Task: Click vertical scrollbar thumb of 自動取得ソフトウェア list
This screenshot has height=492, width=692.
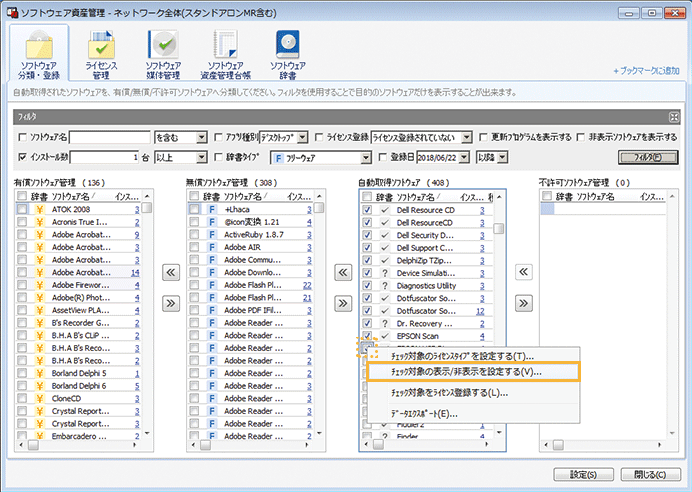Action: (x=499, y=229)
